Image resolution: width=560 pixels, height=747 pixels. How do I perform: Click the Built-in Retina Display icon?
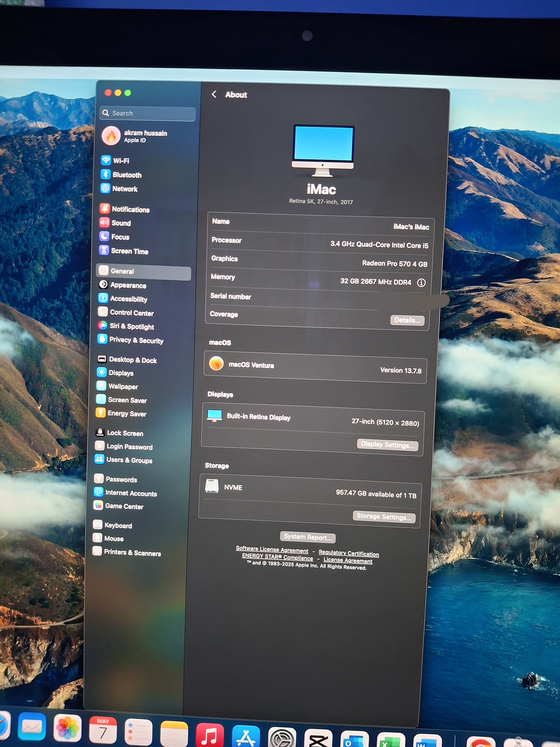coord(215,416)
